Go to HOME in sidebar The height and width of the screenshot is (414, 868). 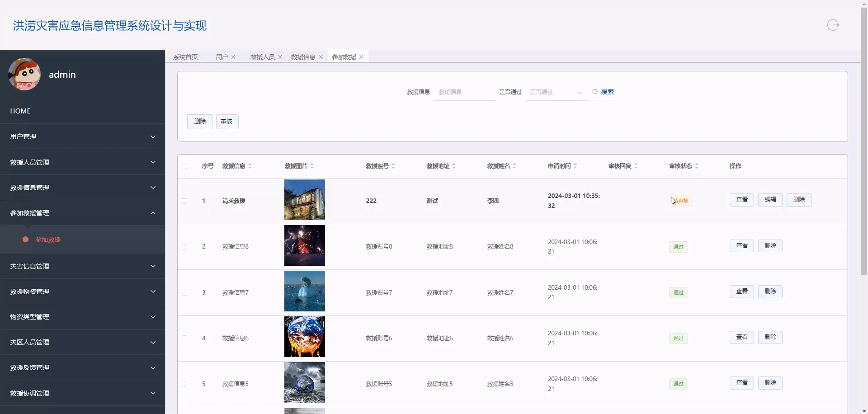[82, 111]
